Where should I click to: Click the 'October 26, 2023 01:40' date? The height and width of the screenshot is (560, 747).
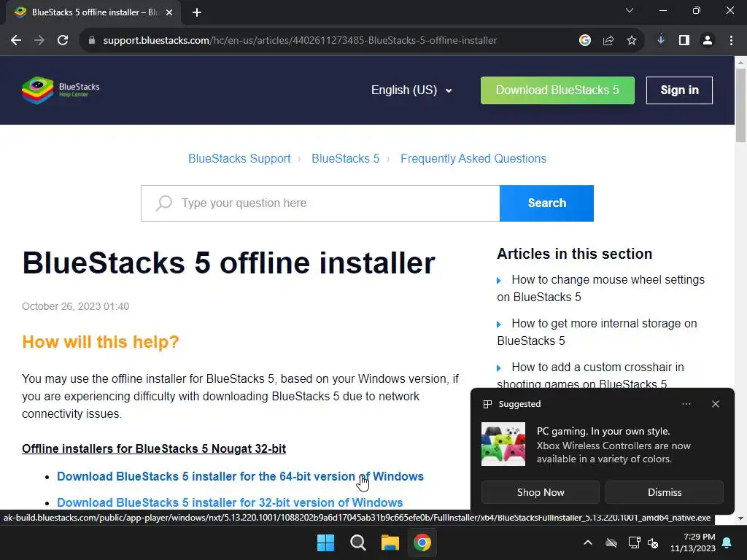tap(75, 306)
